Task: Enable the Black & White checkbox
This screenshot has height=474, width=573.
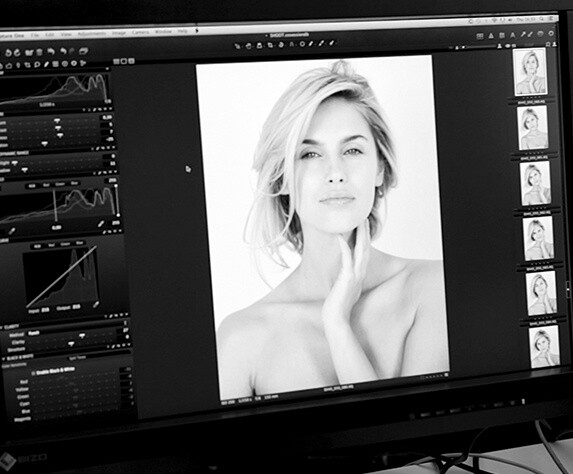Action: [x=33, y=373]
